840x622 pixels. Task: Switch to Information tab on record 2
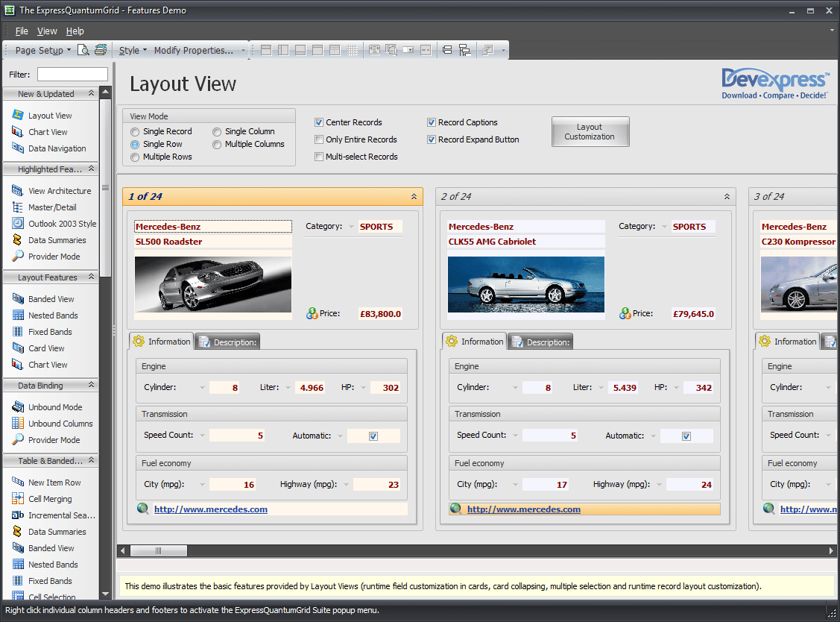(x=475, y=341)
